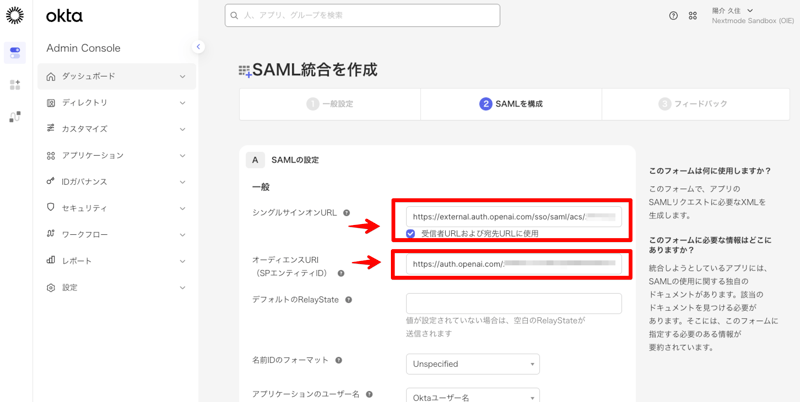The width and height of the screenshot is (800, 402).
Task: Click the help question mark icon in header
Action: pos(673,16)
